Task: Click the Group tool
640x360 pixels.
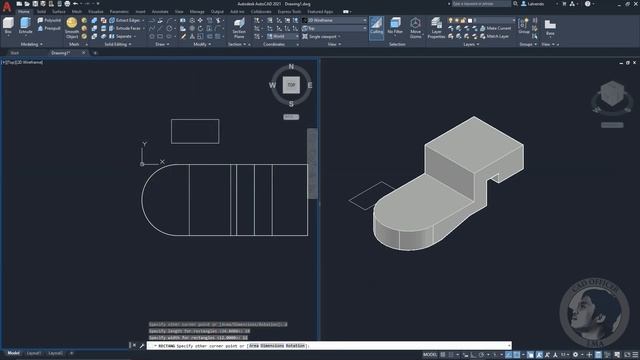Action: (x=524, y=26)
